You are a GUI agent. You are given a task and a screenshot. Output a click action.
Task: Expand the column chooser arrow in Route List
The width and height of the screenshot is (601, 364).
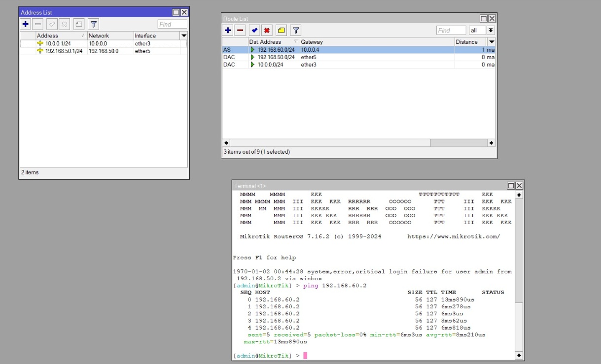tap(491, 42)
